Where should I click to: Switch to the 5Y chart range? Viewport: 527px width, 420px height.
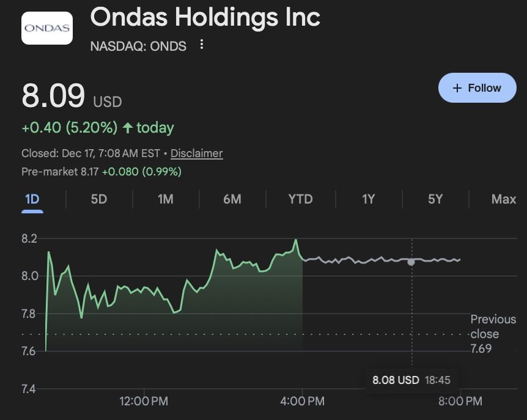435,199
